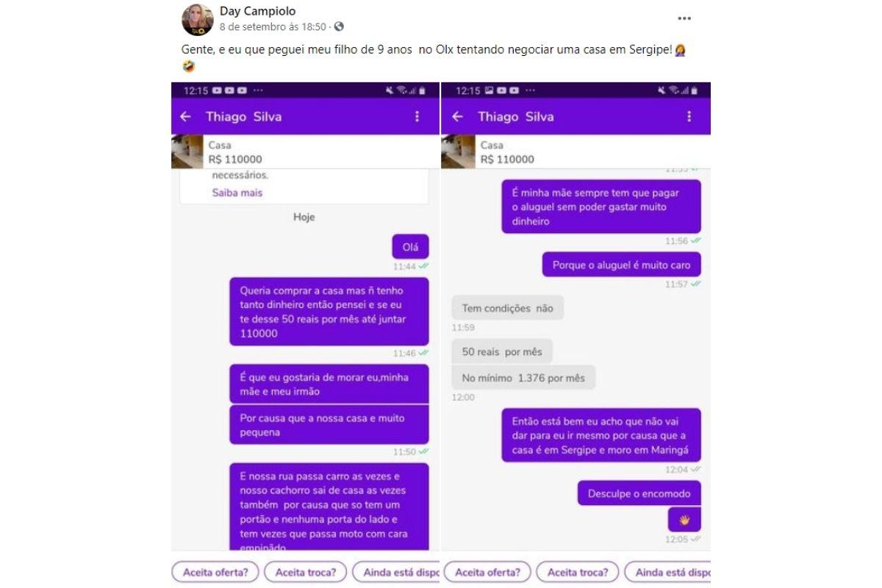Open the Casa listing thumbnail in left chat
882x588 pixels.
[187, 152]
